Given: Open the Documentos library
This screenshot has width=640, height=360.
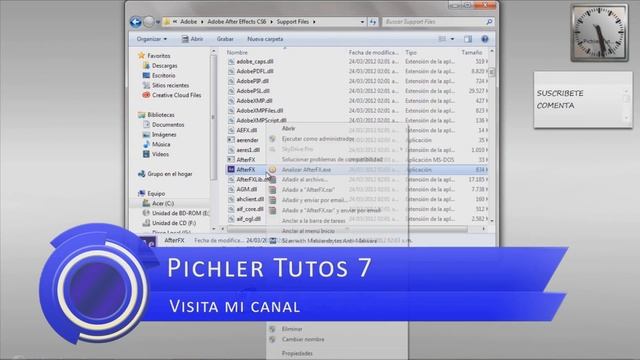Looking at the screenshot, I should [x=168, y=124].
